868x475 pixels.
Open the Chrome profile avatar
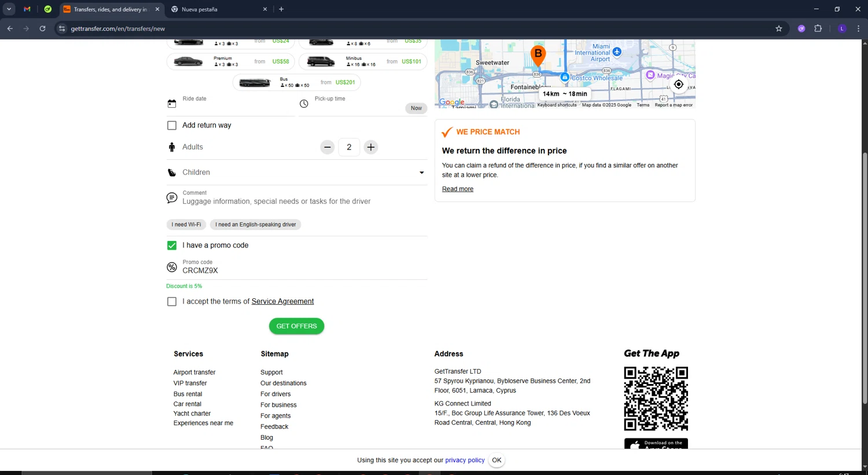point(842,28)
